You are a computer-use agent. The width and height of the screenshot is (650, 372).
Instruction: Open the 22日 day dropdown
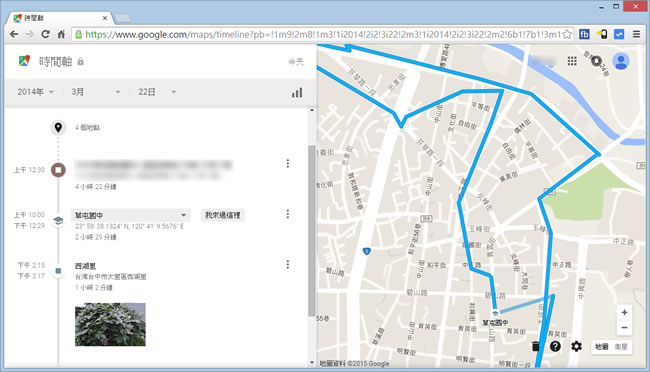tap(157, 92)
